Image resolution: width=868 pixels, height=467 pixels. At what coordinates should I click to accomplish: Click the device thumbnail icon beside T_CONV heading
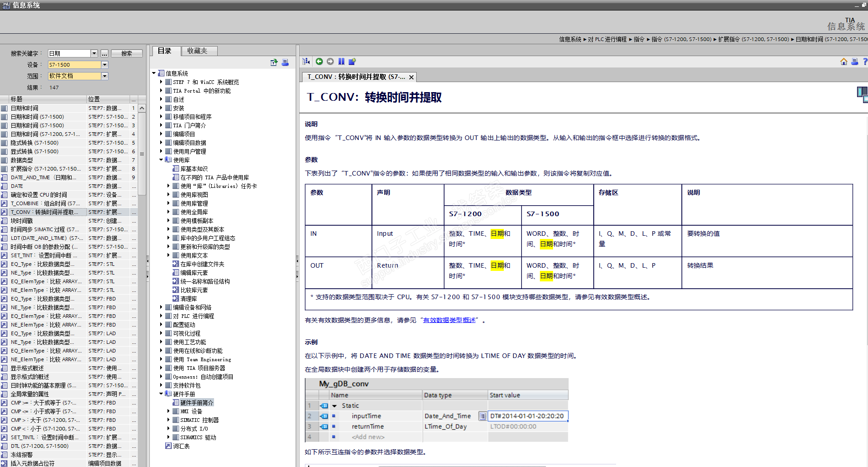tap(862, 95)
